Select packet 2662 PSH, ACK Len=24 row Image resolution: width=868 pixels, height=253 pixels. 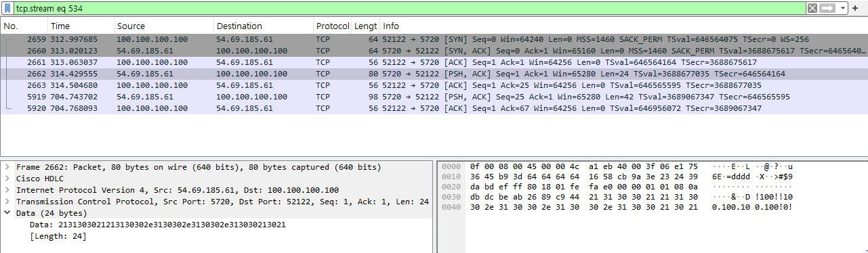[x=434, y=74]
